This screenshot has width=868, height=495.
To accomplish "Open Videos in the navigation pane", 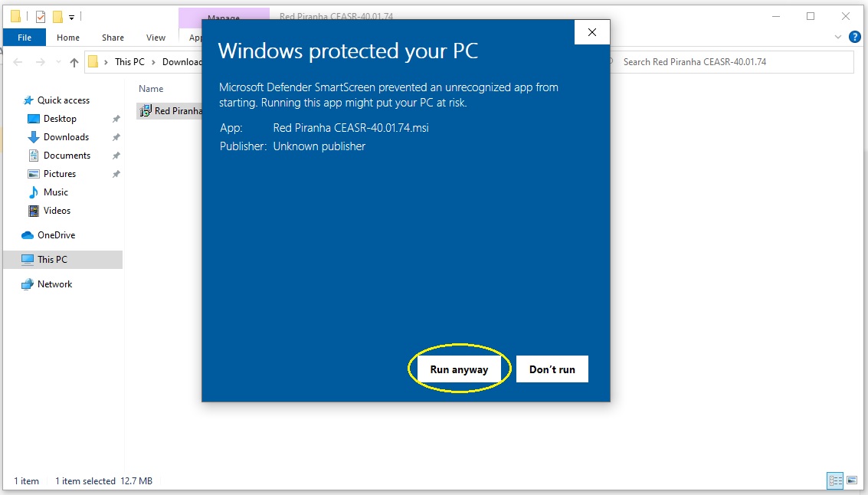I will click(x=57, y=211).
